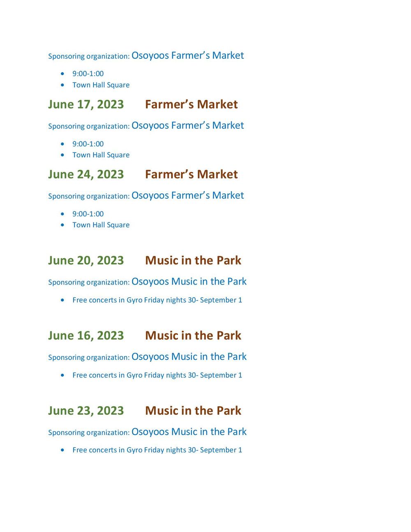Click Osoyoos Music in the Park under June 20

(x=189, y=282)
